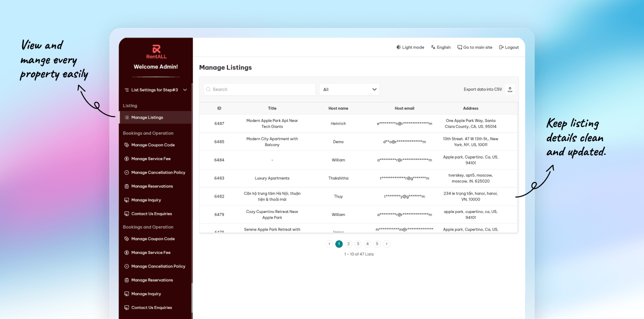Click the Manage Listings page heading
The height and width of the screenshot is (319, 644).
coord(225,67)
